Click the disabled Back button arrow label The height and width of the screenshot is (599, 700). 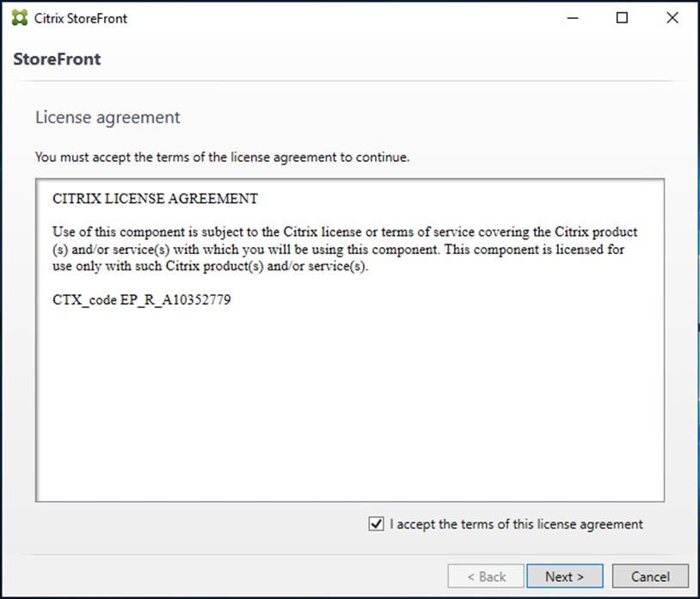click(486, 576)
